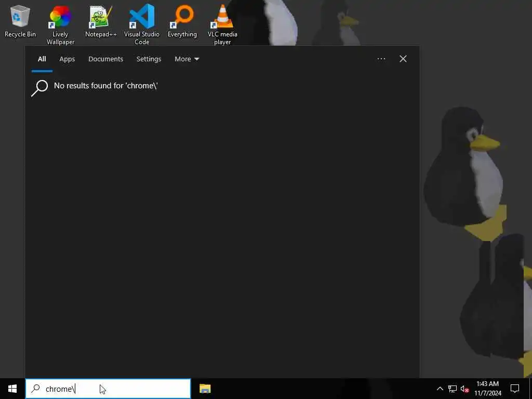Open the Recycle Bin desktop icon
This screenshot has width=532, height=399.
pos(20,21)
